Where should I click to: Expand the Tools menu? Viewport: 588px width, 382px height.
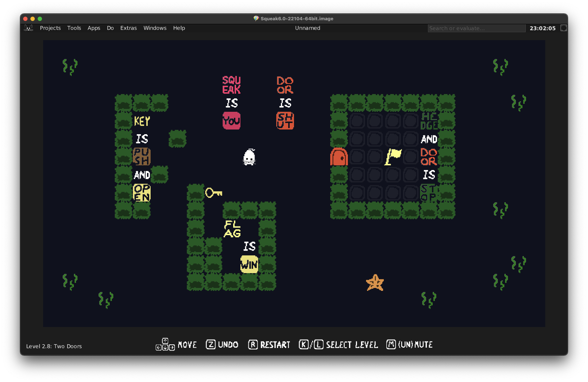[74, 28]
